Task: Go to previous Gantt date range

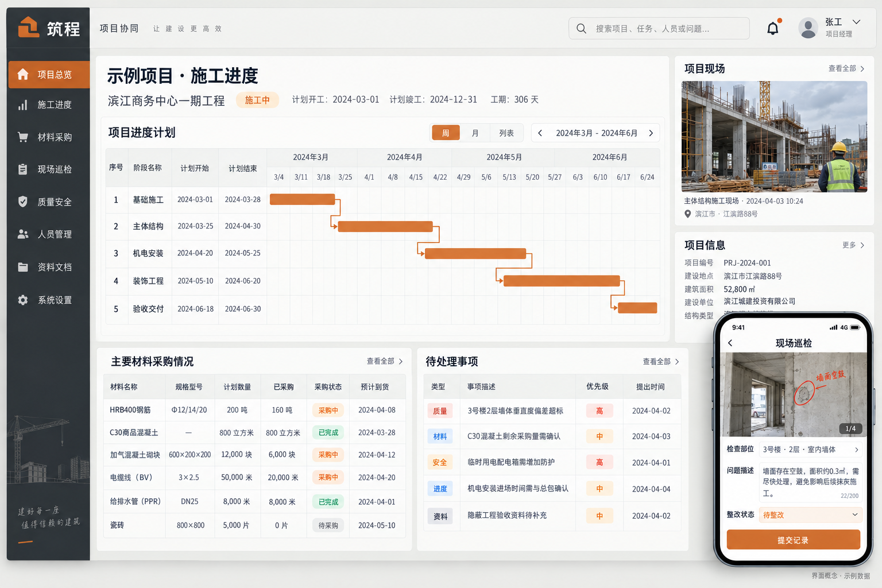Action: (540, 133)
